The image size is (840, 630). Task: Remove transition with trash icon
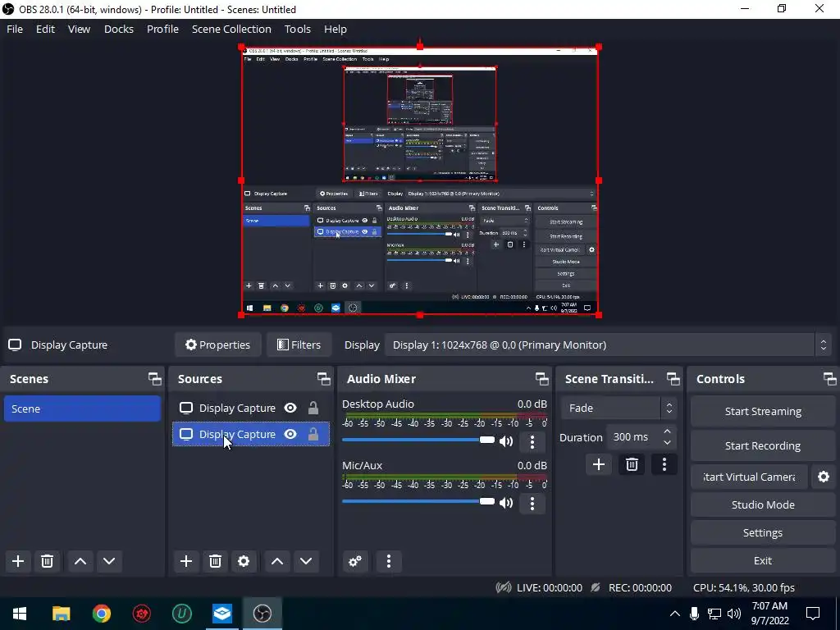tap(632, 464)
